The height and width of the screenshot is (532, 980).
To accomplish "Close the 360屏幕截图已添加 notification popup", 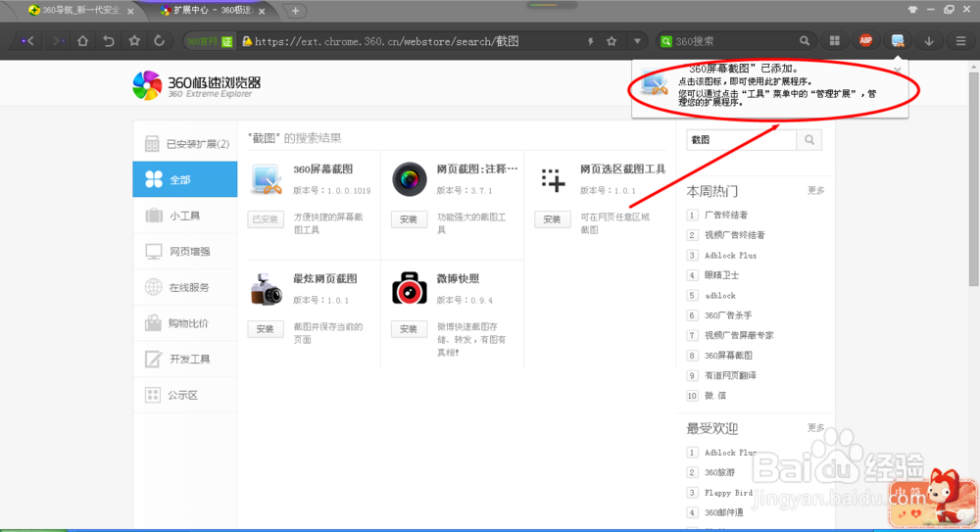I will click(x=898, y=70).
